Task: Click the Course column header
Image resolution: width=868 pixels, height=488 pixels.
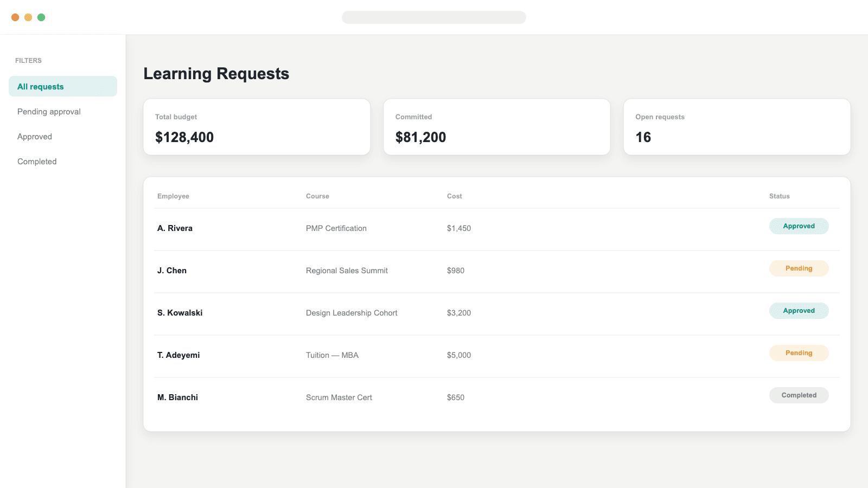Action: tap(317, 196)
